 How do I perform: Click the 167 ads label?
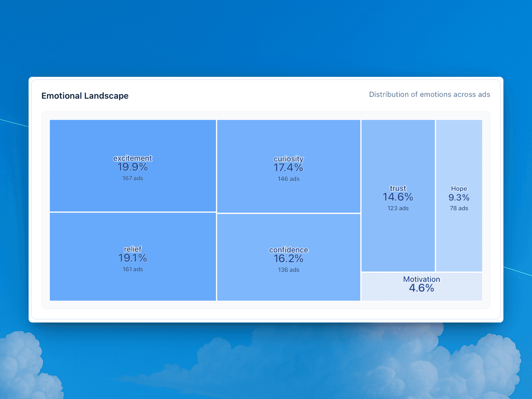click(x=133, y=178)
